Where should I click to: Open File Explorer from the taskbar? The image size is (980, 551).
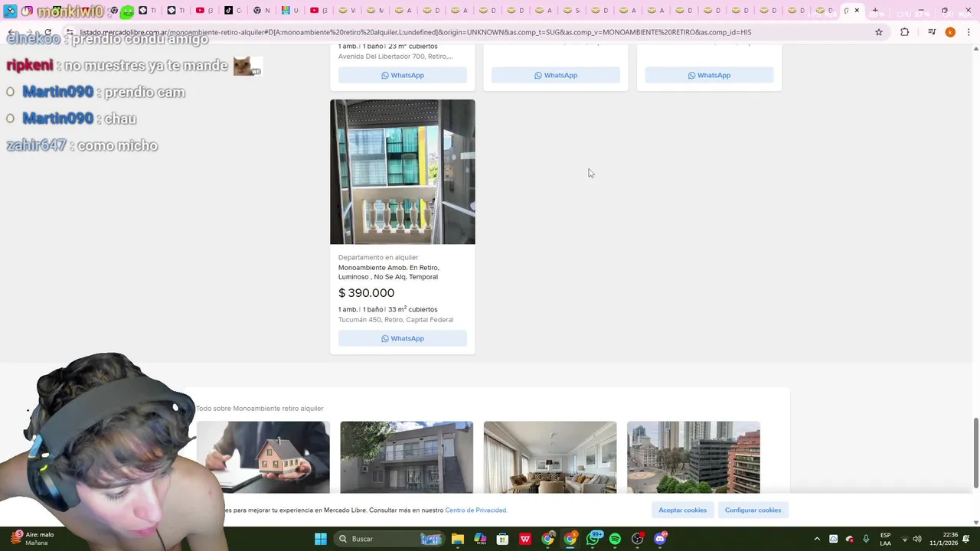pos(458,539)
